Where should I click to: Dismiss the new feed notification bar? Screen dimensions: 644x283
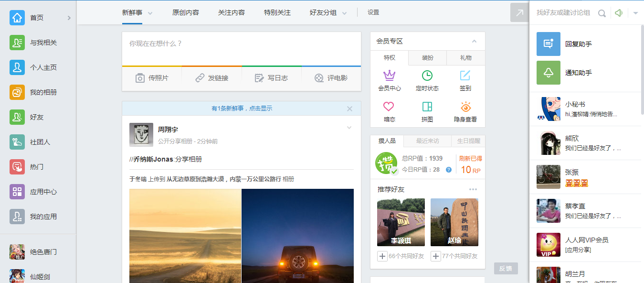[x=349, y=109]
